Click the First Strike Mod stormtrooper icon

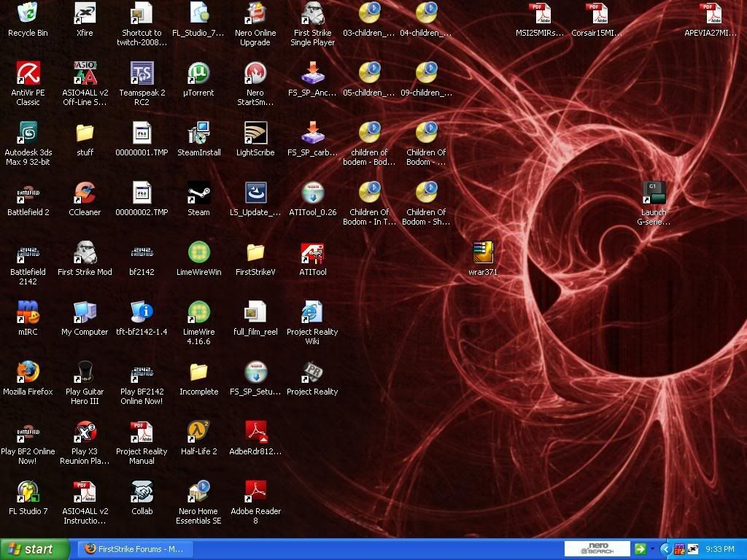tap(85, 252)
